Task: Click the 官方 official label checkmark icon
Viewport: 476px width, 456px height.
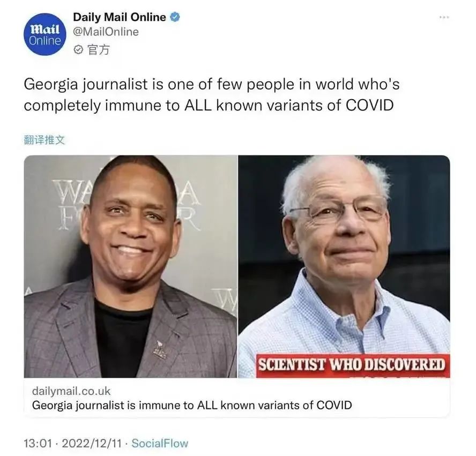Action: tap(78, 49)
